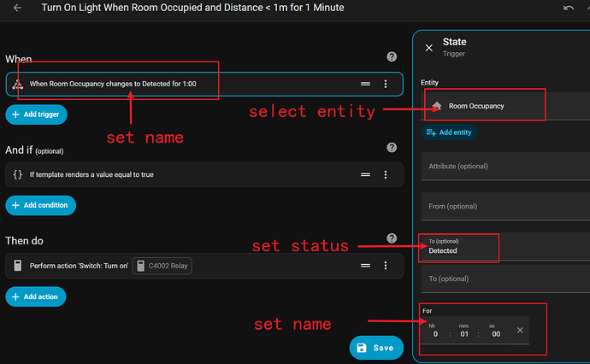The width and height of the screenshot is (590, 364).
Task: Click the minutes field showing 01
Action: pos(464,334)
